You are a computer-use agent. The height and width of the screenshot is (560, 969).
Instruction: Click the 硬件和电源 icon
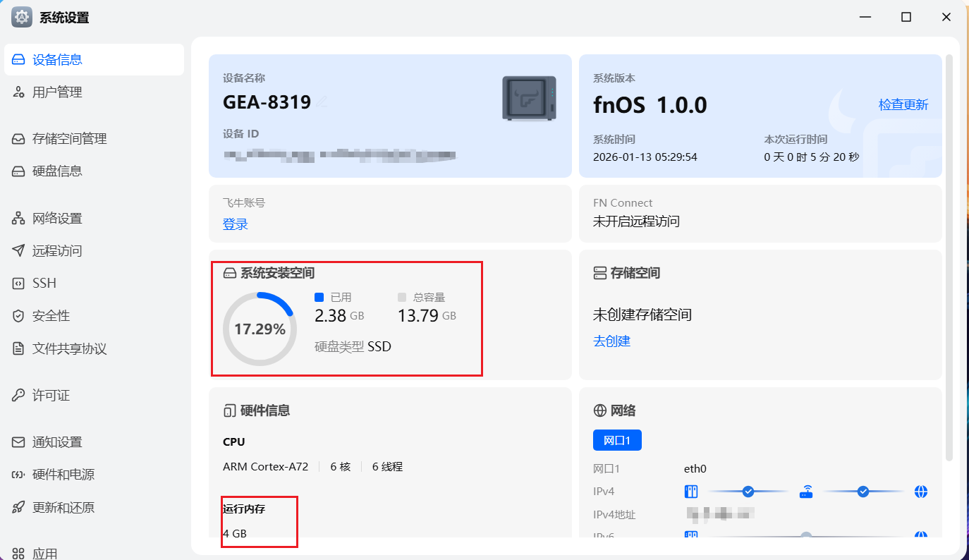[18, 475]
